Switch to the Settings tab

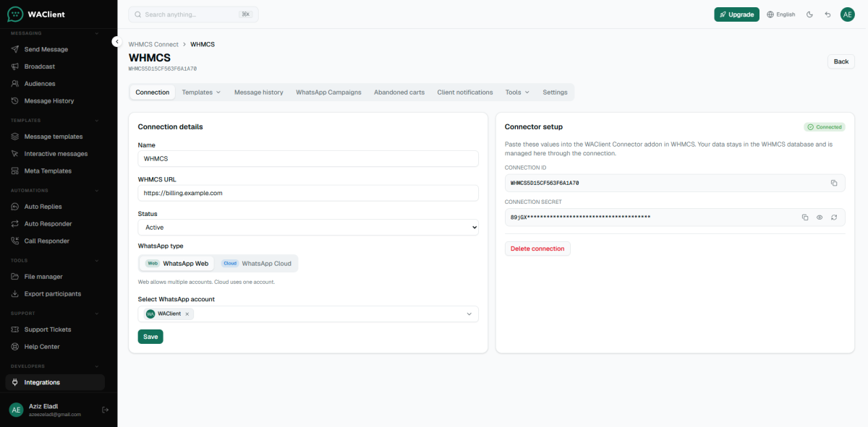556,92
